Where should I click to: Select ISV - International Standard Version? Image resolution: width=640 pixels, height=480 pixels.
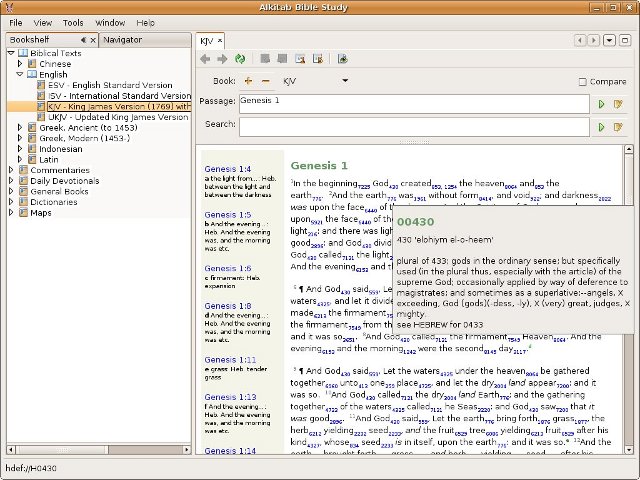pos(120,96)
